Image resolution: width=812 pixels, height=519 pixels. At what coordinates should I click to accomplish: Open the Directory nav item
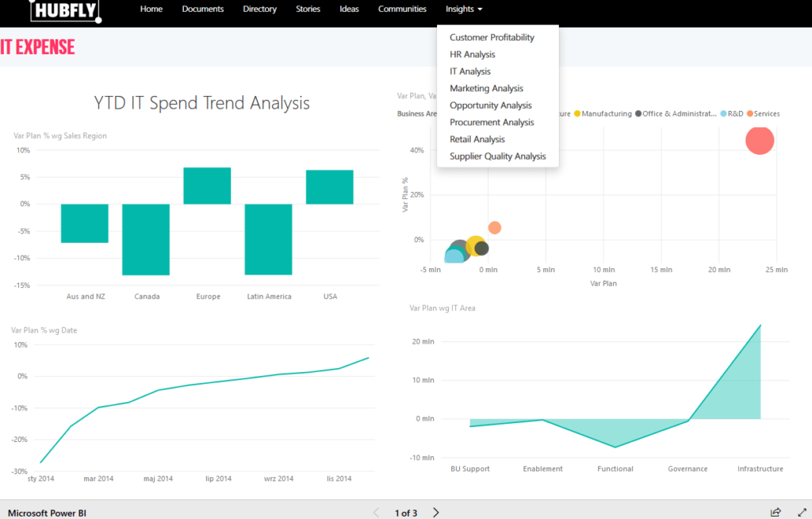(x=259, y=9)
